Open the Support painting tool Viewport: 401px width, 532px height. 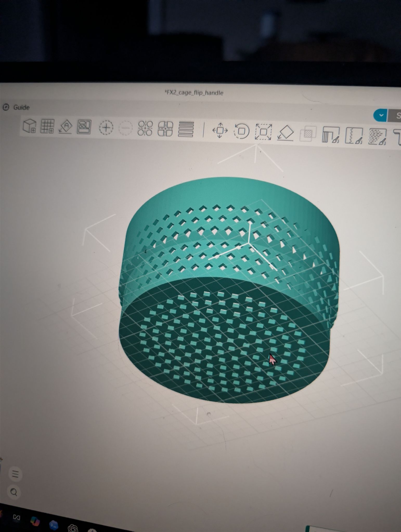click(x=331, y=135)
